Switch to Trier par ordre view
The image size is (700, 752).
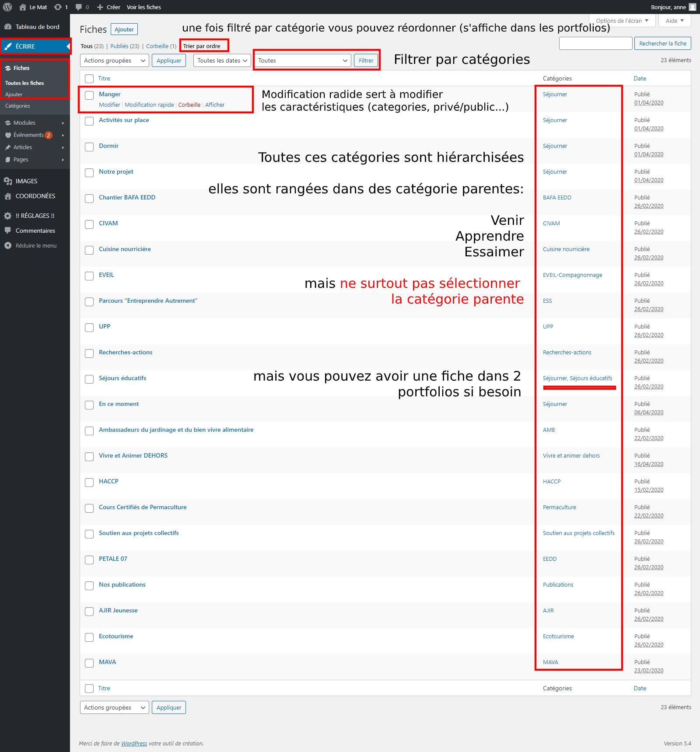click(x=202, y=46)
